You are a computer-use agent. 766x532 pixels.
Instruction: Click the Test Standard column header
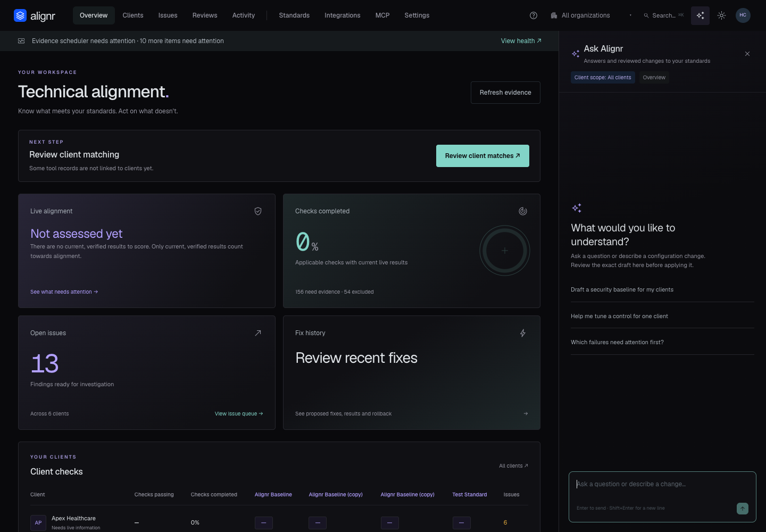pyautogui.click(x=470, y=495)
